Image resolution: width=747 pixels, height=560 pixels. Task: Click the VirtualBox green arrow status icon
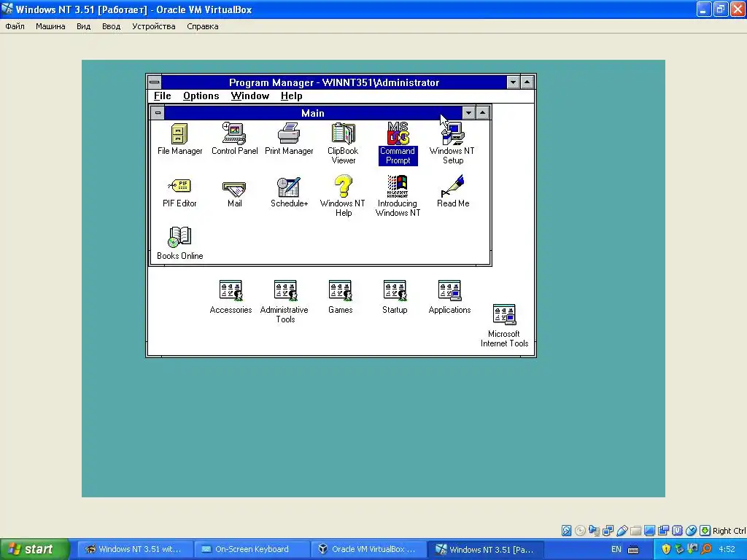705,531
